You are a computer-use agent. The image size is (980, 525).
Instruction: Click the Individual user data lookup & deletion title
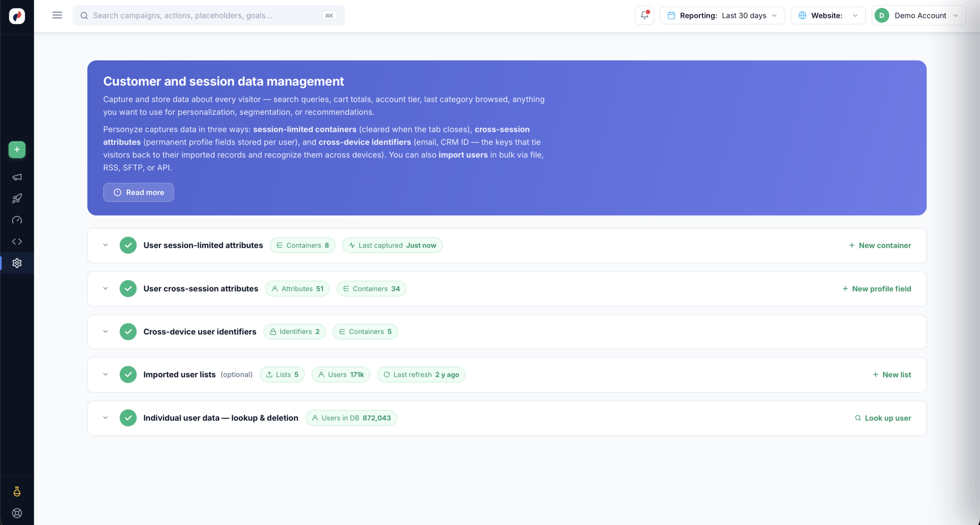click(x=221, y=418)
